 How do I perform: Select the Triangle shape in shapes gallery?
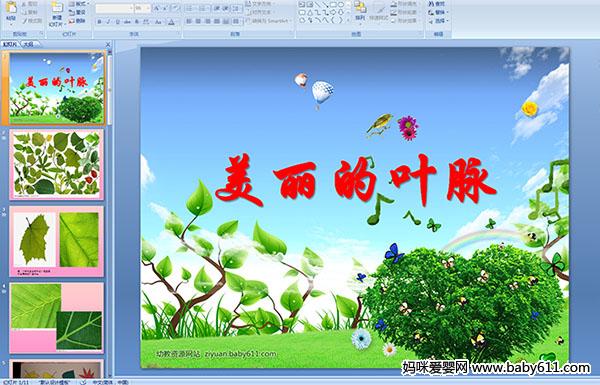[310, 12]
